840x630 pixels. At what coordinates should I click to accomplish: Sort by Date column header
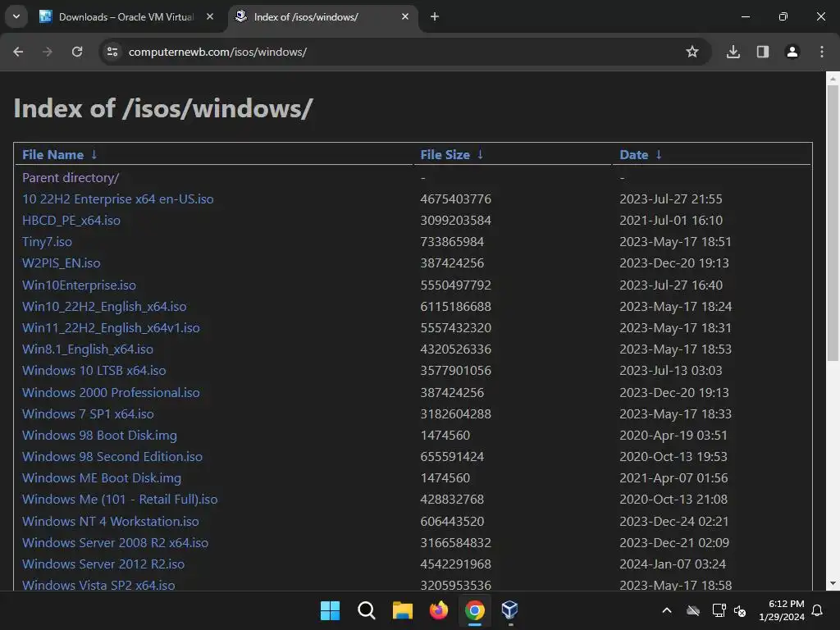pyautogui.click(x=634, y=155)
